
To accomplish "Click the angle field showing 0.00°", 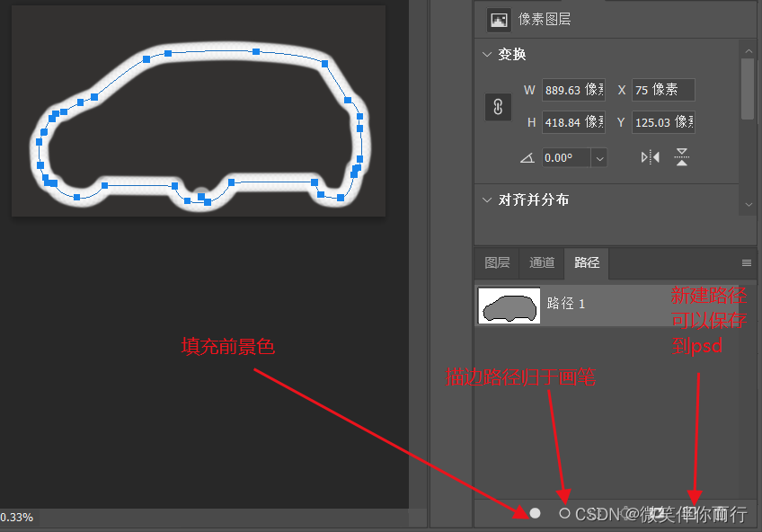I will pos(567,158).
